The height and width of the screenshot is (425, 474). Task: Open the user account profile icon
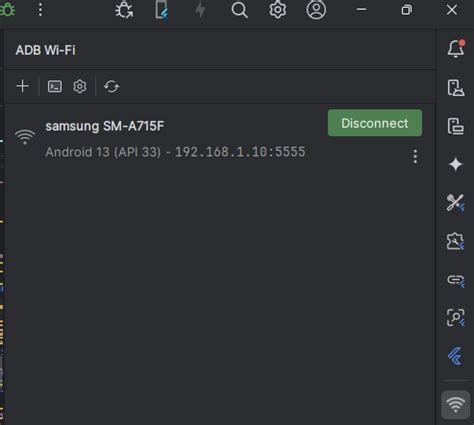316,10
